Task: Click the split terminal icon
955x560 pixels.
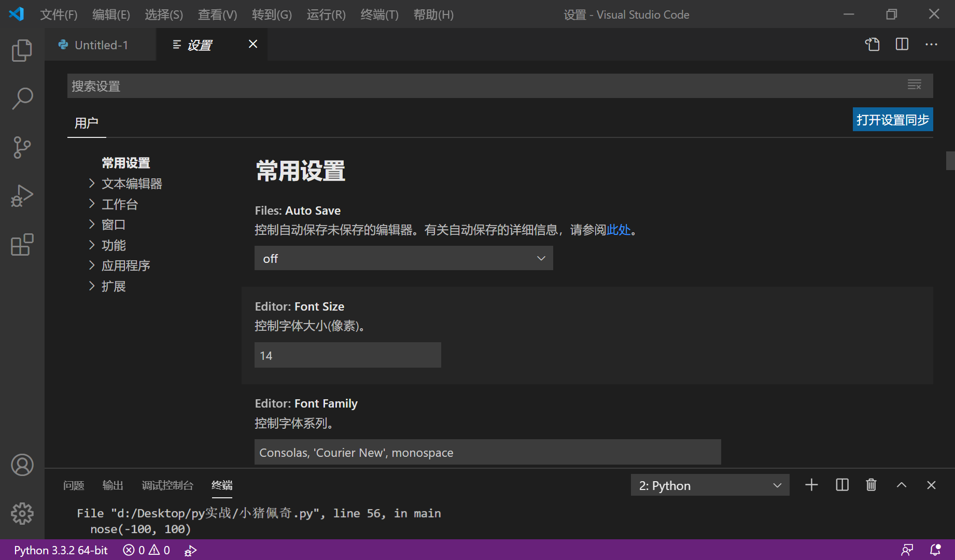Action: click(841, 485)
